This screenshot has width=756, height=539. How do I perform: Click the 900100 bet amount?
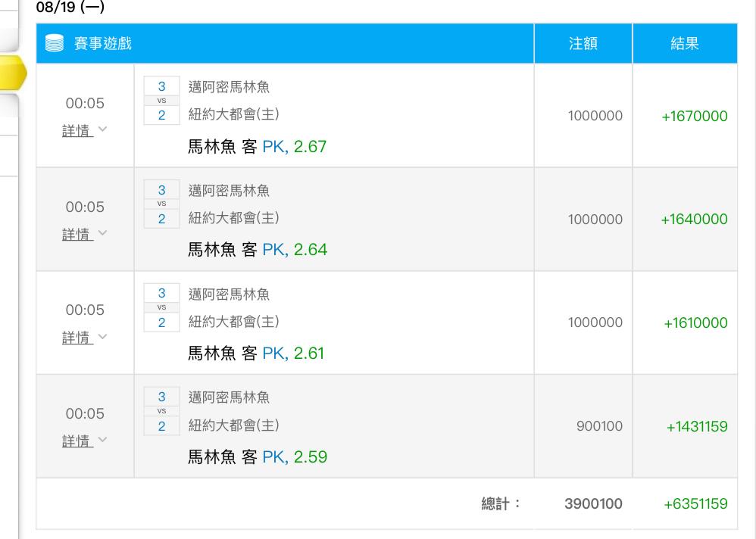599,425
